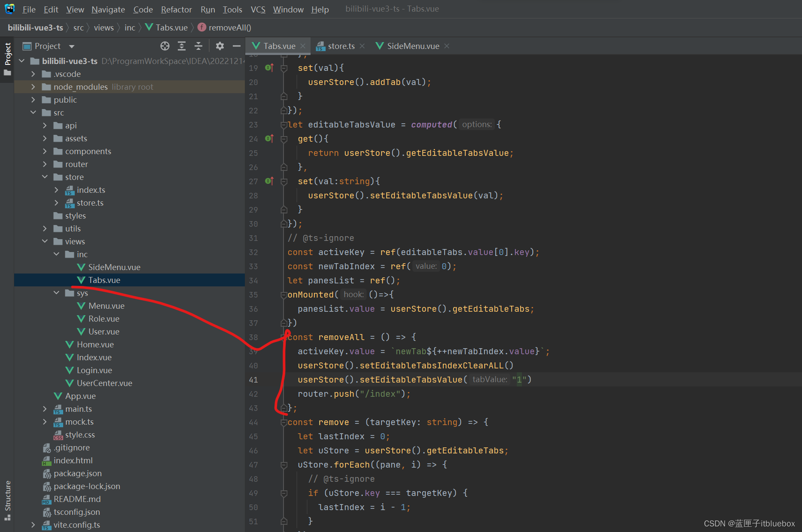802x532 pixels.
Task: Close the SideMenu.vue editor tab
Action: (447, 46)
